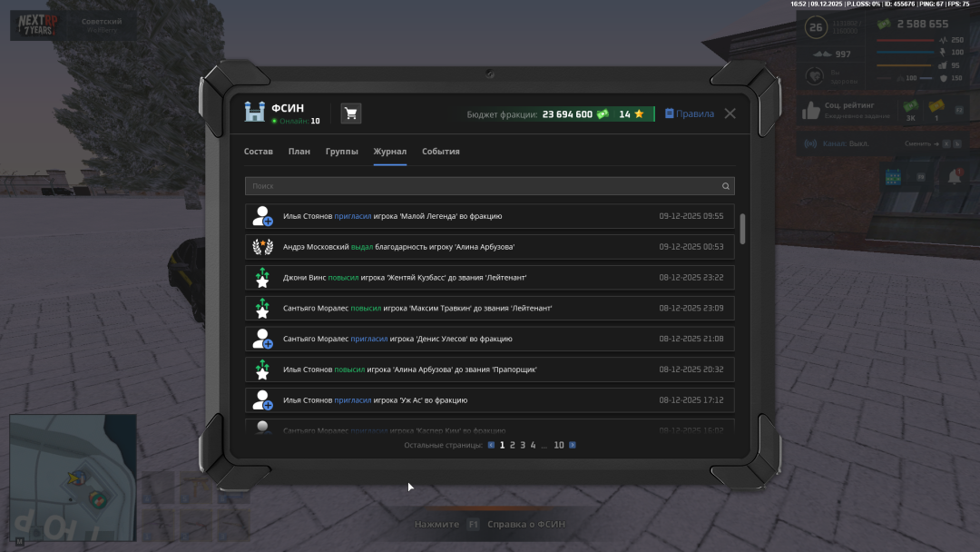Select the Группы tab
The width and height of the screenshot is (980, 552).
pos(342,152)
